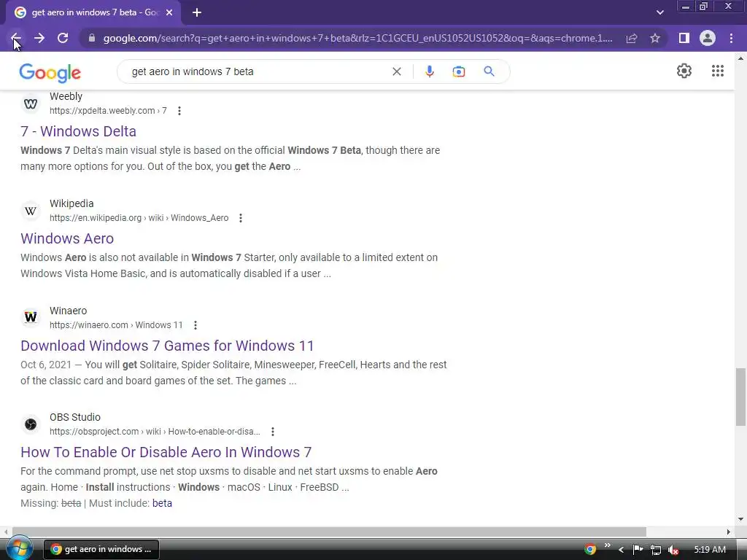This screenshot has width=747, height=560.
Task: Show hidden tray icons arrow
Action: tap(621, 550)
